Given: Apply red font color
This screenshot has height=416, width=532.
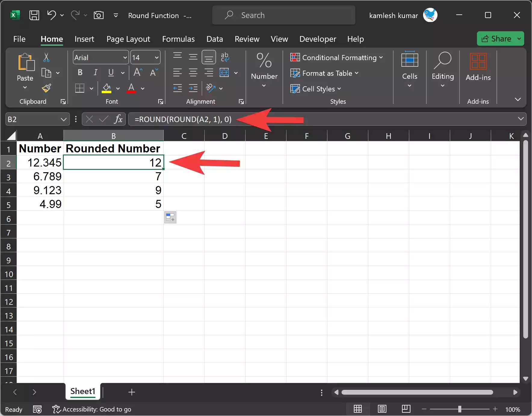Looking at the screenshot, I should click(131, 88).
